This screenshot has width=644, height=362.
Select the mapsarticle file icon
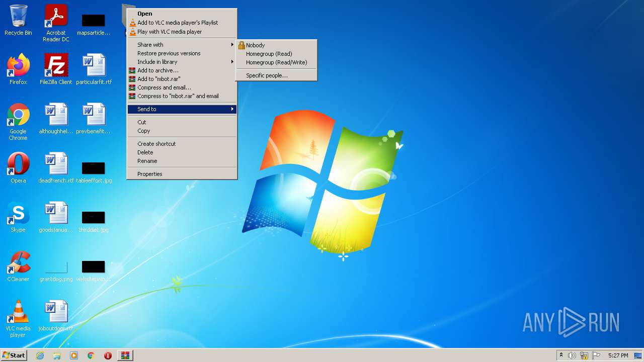(94, 23)
